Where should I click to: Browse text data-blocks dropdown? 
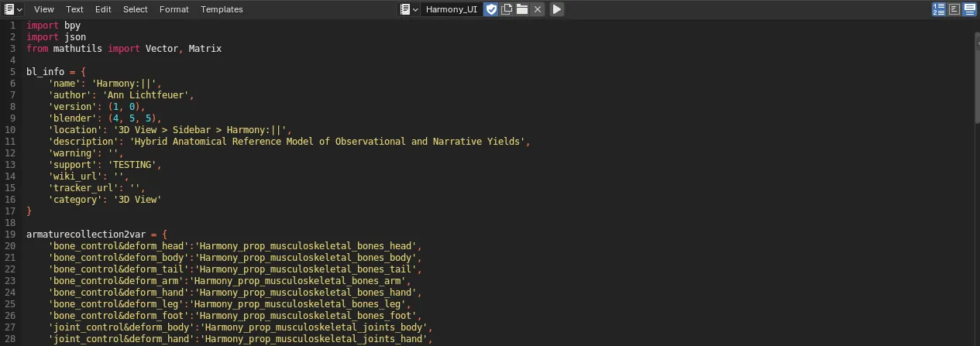click(410, 9)
